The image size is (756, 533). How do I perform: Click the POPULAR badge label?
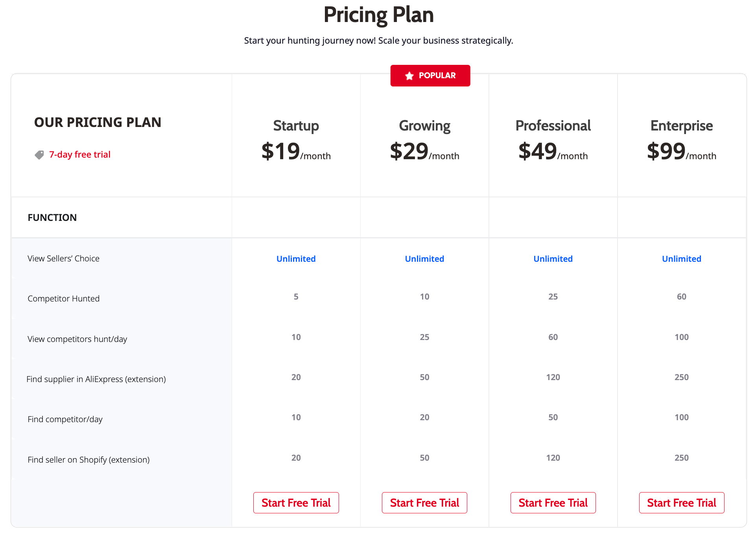[437, 75]
